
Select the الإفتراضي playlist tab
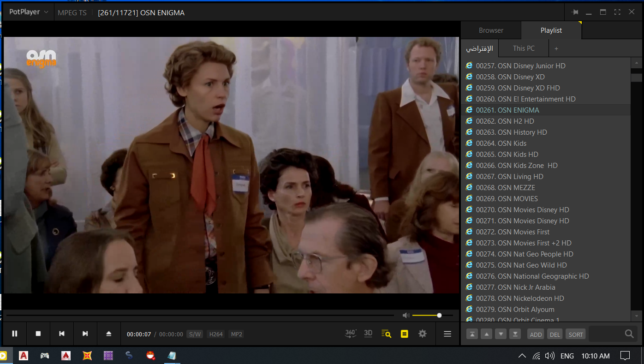click(x=479, y=48)
